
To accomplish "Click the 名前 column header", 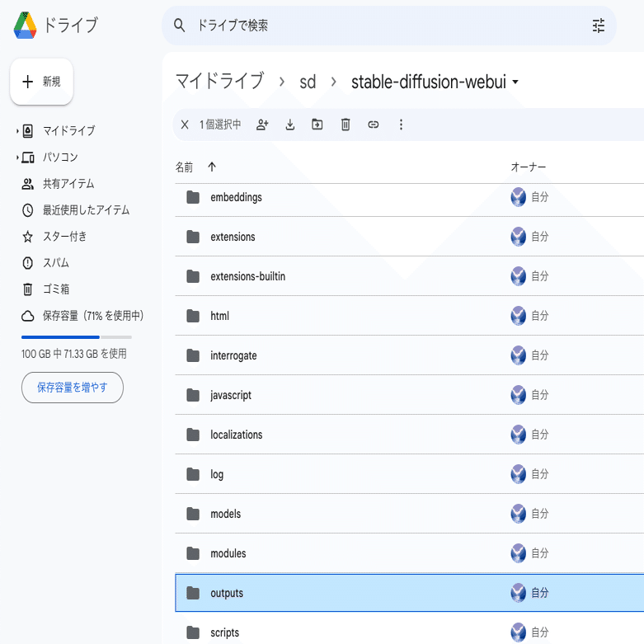I will click(x=184, y=167).
